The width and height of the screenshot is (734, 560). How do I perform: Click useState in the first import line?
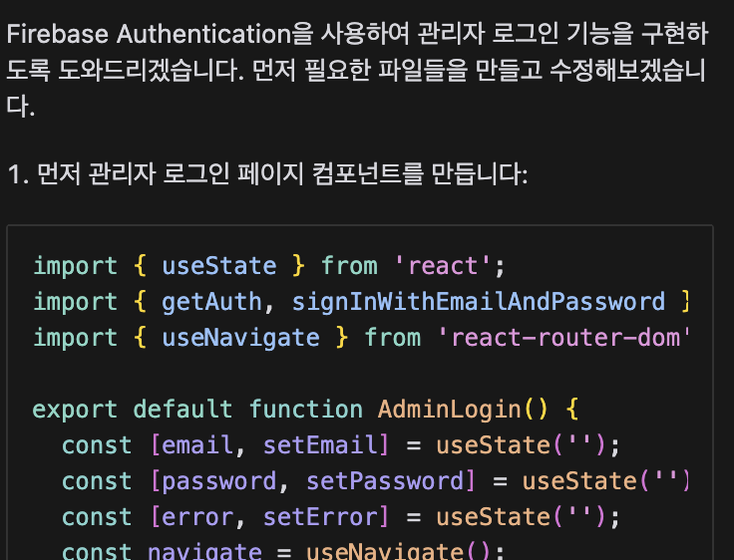click(x=219, y=266)
